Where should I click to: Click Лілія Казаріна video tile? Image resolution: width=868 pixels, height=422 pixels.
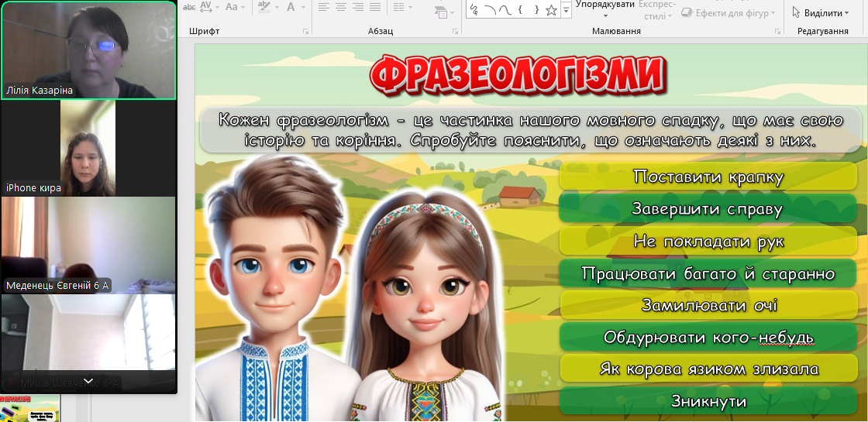[88, 50]
